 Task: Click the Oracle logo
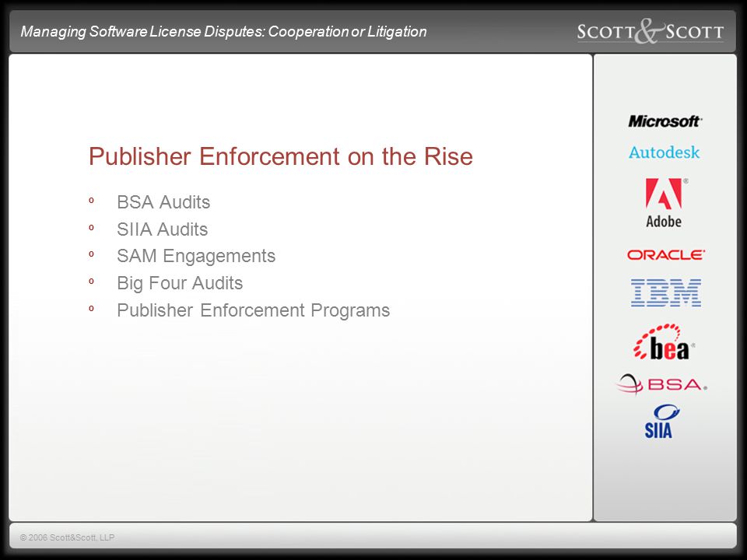tap(665, 255)
